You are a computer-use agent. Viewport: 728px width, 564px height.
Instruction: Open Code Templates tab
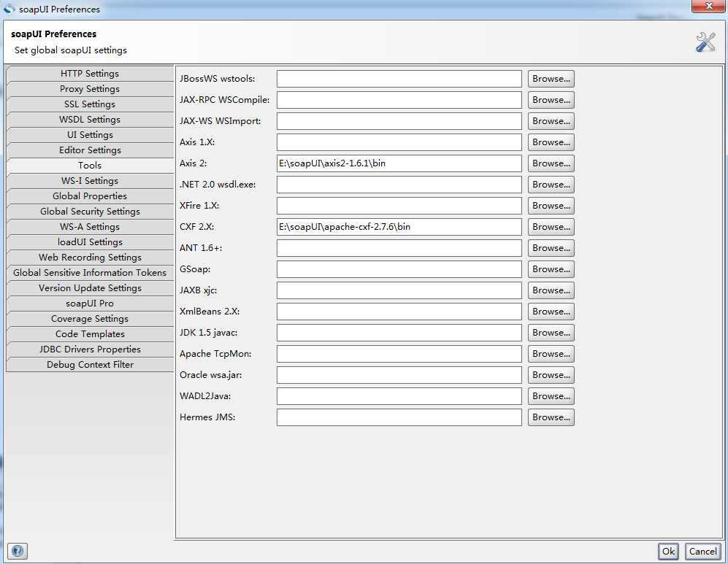[90, 333]
